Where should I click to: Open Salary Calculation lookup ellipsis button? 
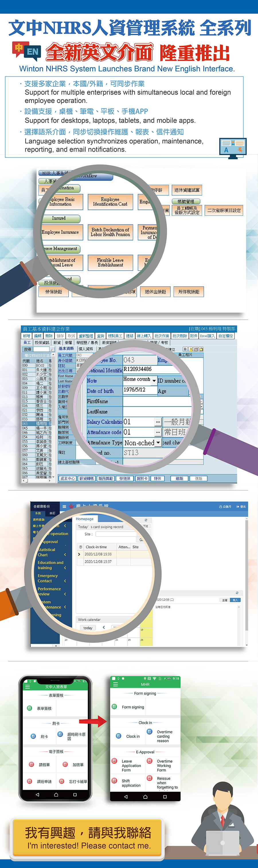(158, 421)
